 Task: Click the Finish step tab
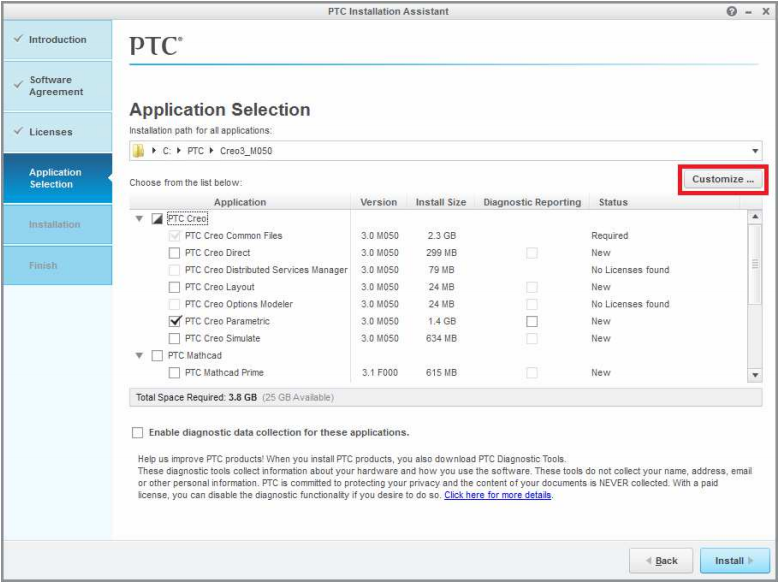click(x=58, y=266)
